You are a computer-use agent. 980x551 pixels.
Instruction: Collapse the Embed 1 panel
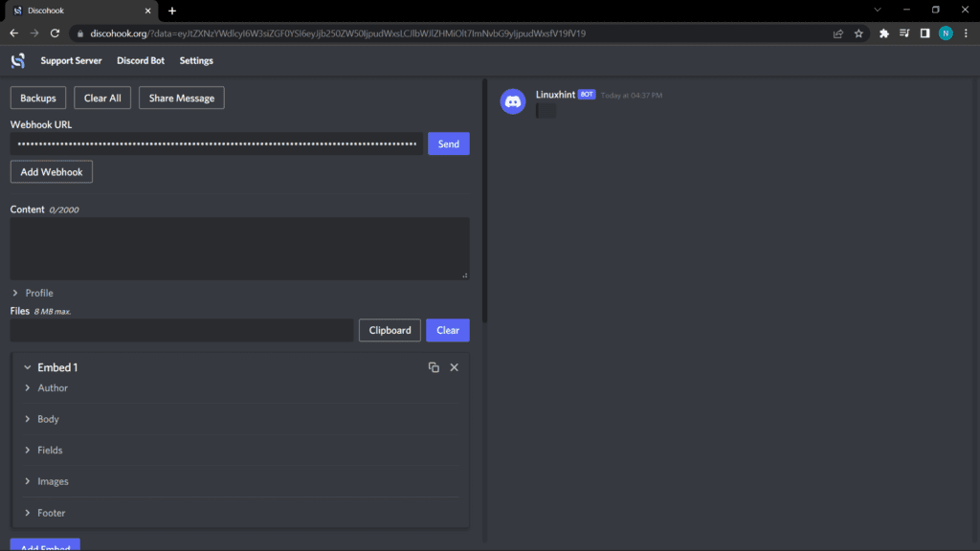29,367
